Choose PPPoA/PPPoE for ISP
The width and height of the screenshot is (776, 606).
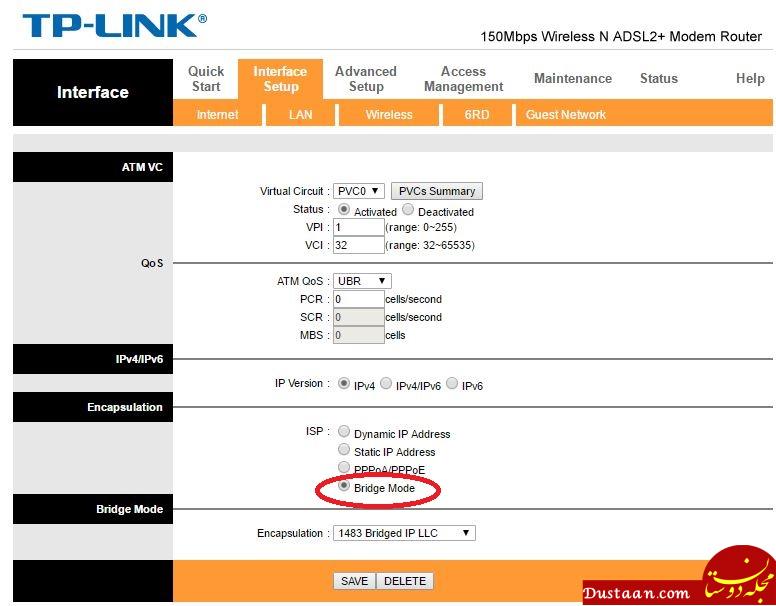point(343,467)
